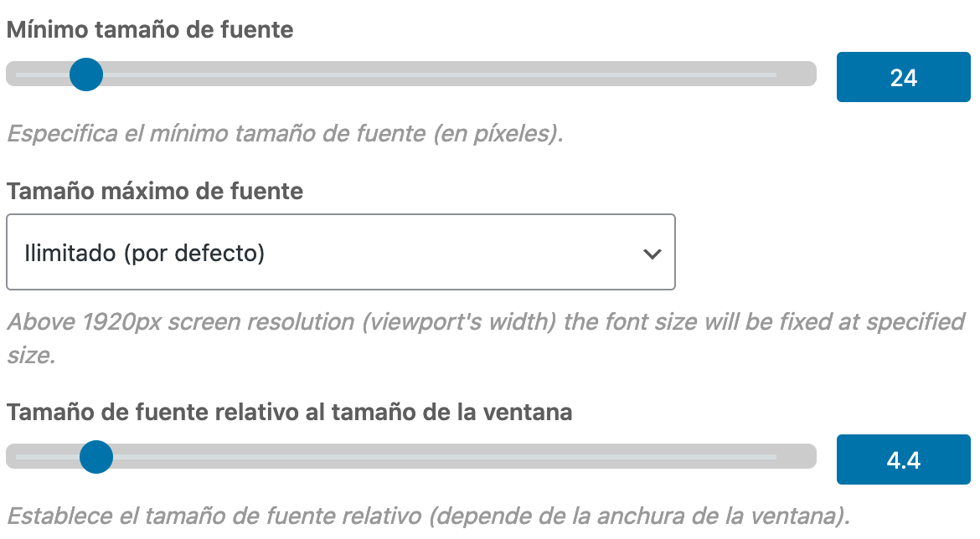Screen dimensions: 980x539
Task: Click the 24 indicator next to the slider
Action: [903, 76]
